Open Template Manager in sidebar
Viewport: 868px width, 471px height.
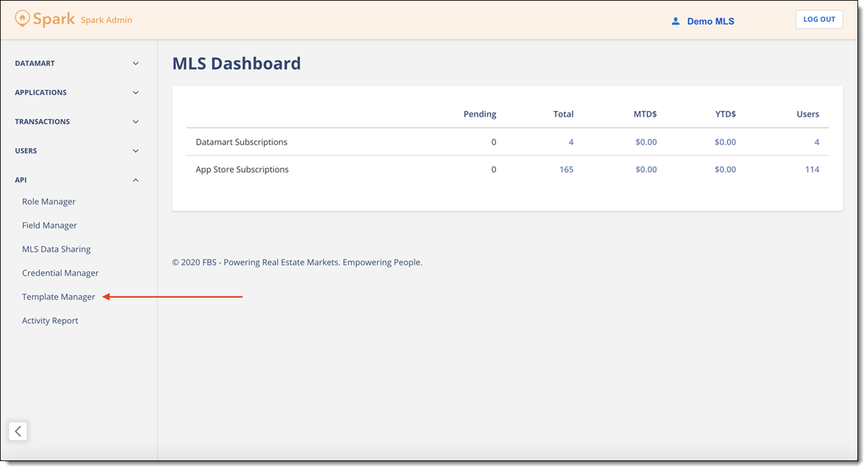pos(59,297)
